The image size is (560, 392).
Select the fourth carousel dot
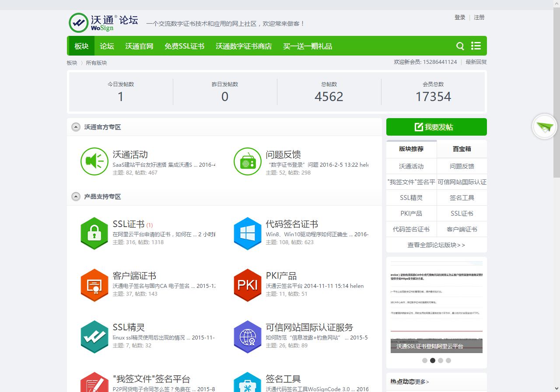[x=448, y=360]
